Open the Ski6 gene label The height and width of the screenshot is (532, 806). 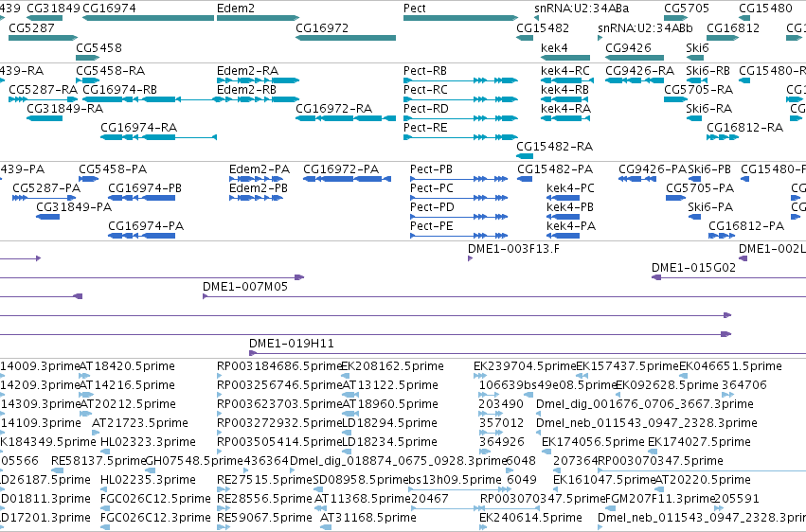(697, 47)
